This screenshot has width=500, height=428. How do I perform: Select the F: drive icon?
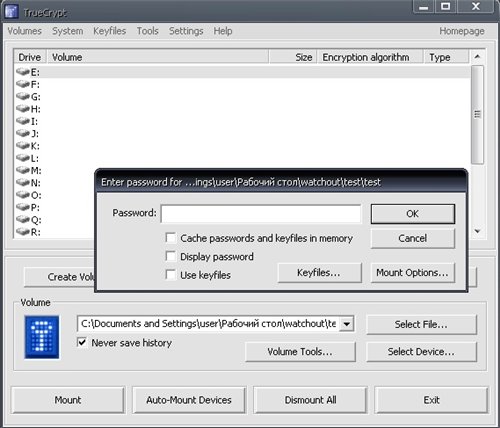pyautogui.click(x=23, y=84)
